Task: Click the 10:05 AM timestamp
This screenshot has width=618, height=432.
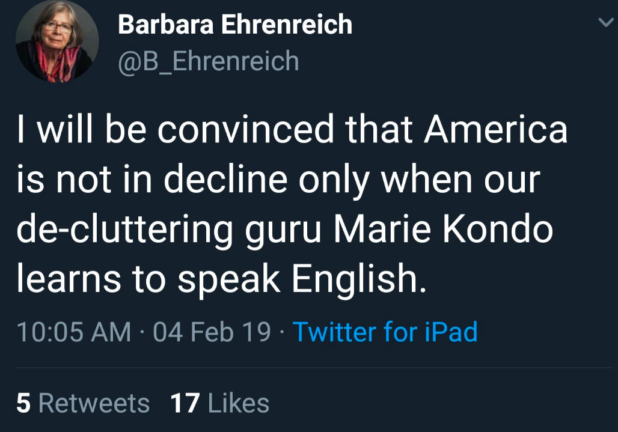Action: (74, 331)
